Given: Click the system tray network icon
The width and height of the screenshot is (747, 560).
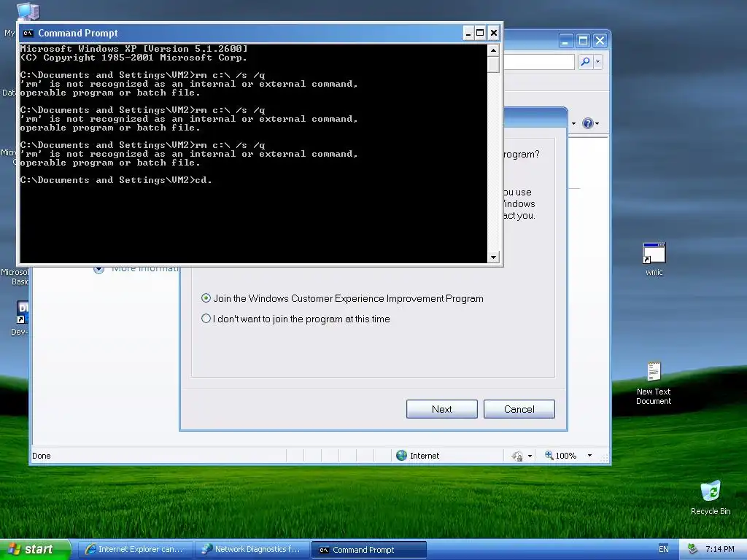Looking at the screenshot, I should click(x=693, y=549).
